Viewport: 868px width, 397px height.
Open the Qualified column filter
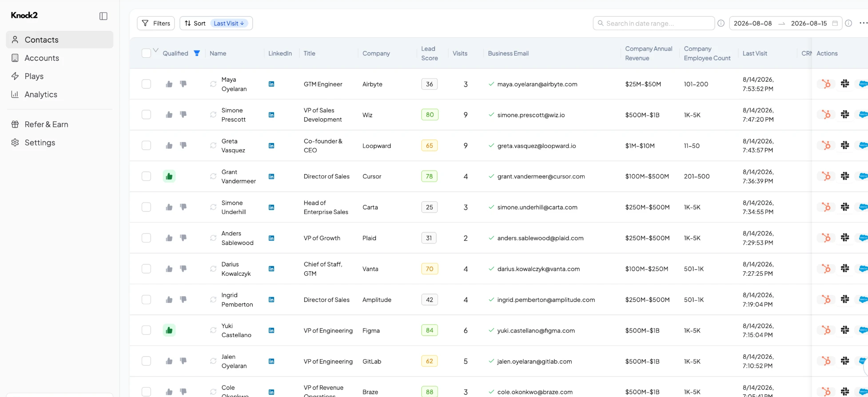pyautogui.click(x=197, y=53)
